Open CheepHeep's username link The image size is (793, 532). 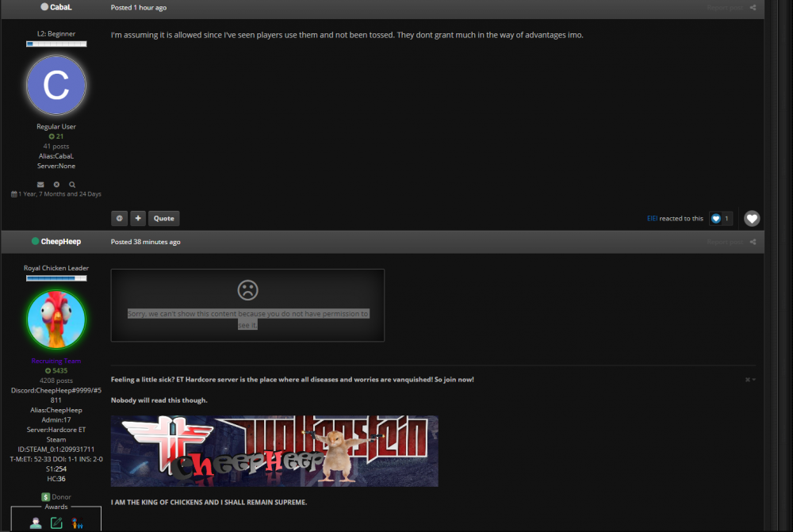click(61, 241)
